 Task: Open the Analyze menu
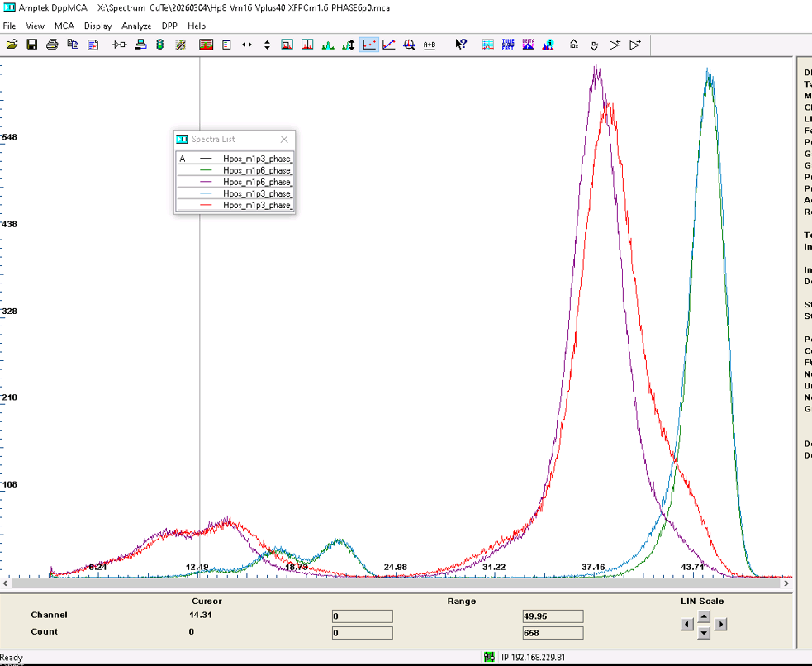136,26
